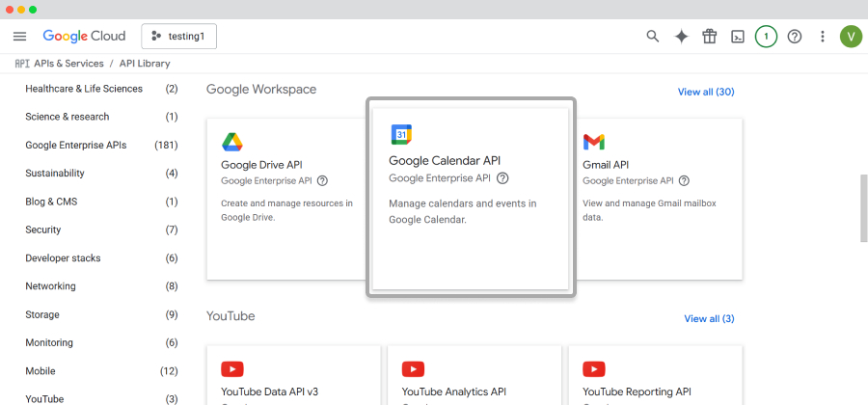Click the user avatar V
The width and height of the screenshot is (868, 405).
click(x=851, y=37)
